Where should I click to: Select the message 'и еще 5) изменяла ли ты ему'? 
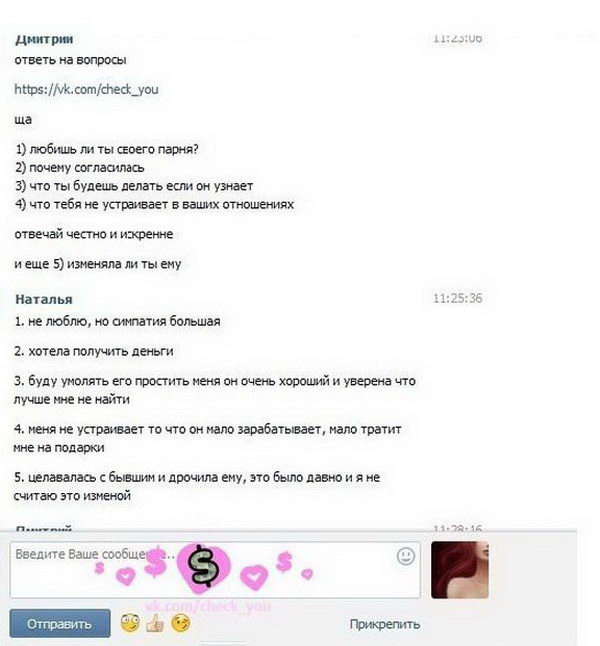[98, 264]
